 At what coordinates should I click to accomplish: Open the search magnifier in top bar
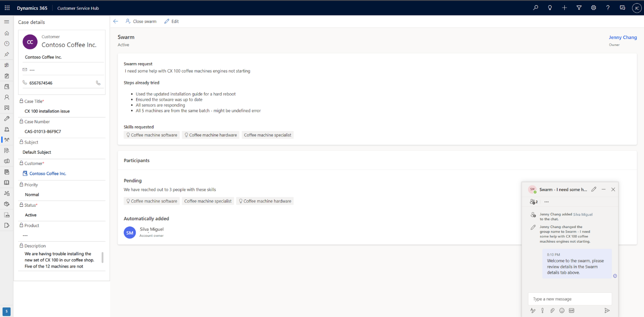tap(535, 8)
